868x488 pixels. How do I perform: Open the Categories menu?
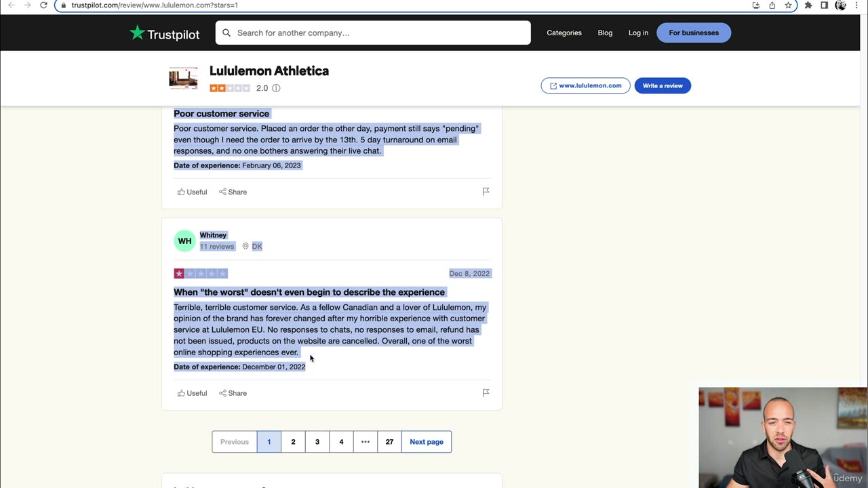[x=564, y=33]
